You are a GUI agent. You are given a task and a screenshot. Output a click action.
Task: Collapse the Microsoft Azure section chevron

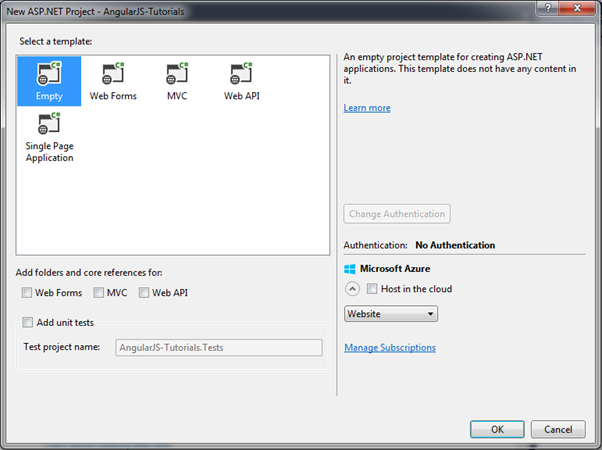352,289
